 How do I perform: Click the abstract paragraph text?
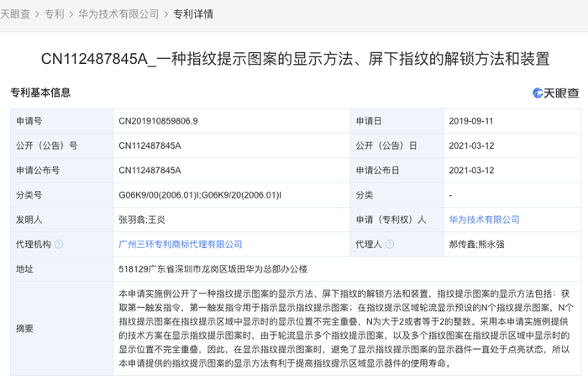click(x=346, y=329)
